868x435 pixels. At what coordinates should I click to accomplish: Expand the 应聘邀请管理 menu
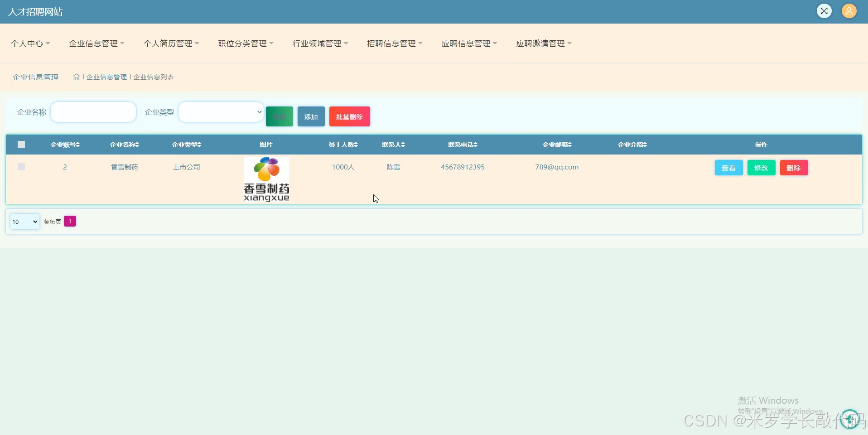point(544,43)
